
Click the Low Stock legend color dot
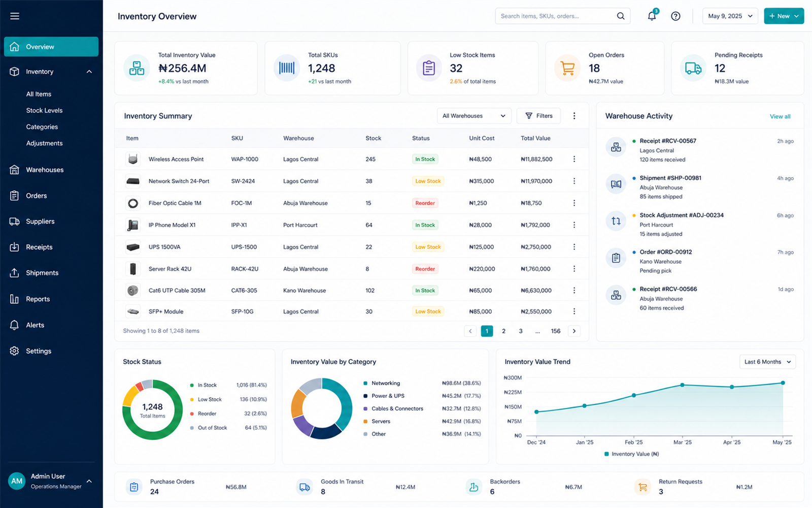click(x=192, y=400)
